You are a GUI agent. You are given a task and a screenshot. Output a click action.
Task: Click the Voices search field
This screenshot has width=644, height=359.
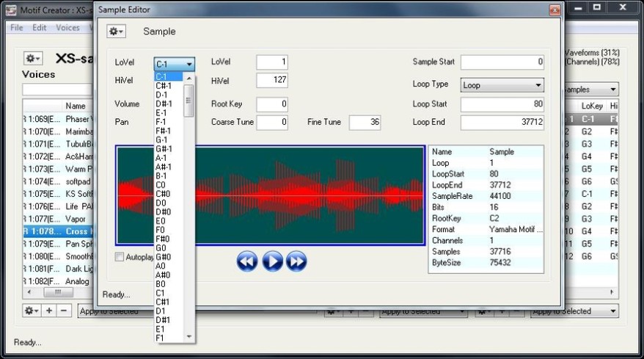(58, 90)
